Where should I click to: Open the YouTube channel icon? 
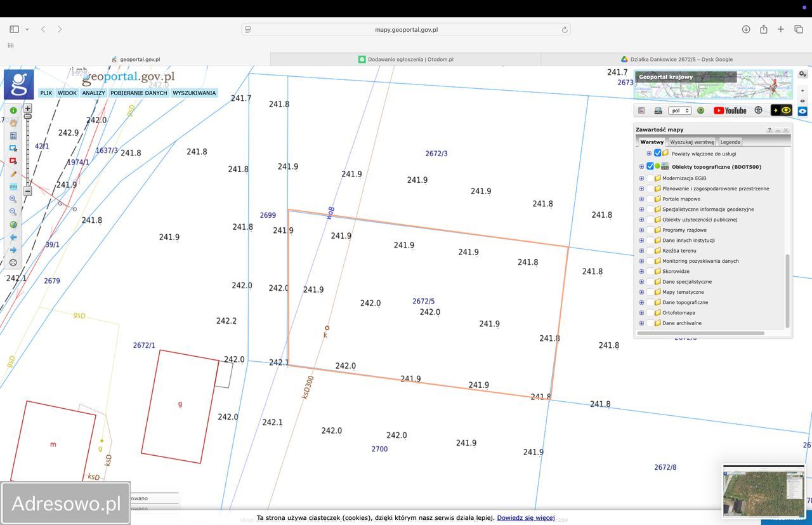(x=730, y=110)
